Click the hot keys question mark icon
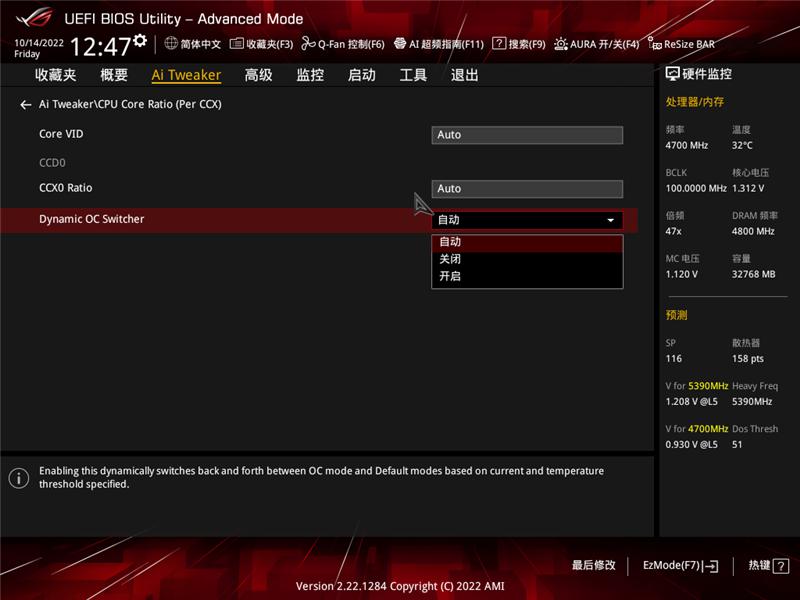The height and width of the screenshot is (600, 800). [781, 566]
